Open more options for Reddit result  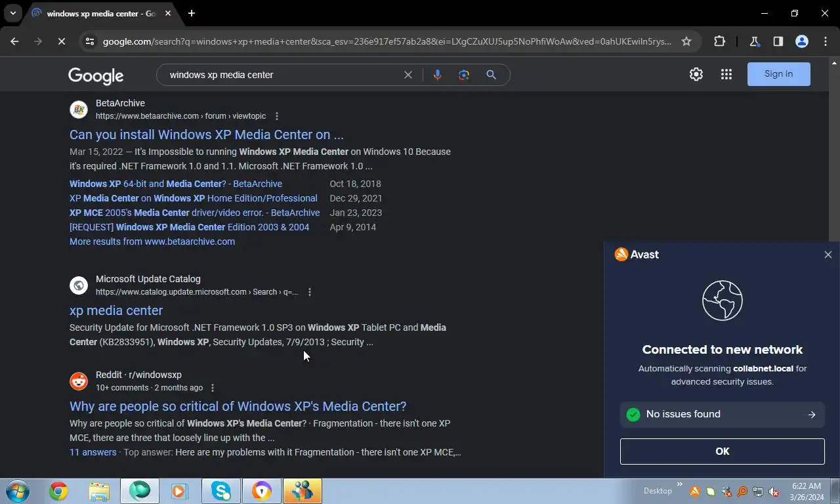[212, 388]
